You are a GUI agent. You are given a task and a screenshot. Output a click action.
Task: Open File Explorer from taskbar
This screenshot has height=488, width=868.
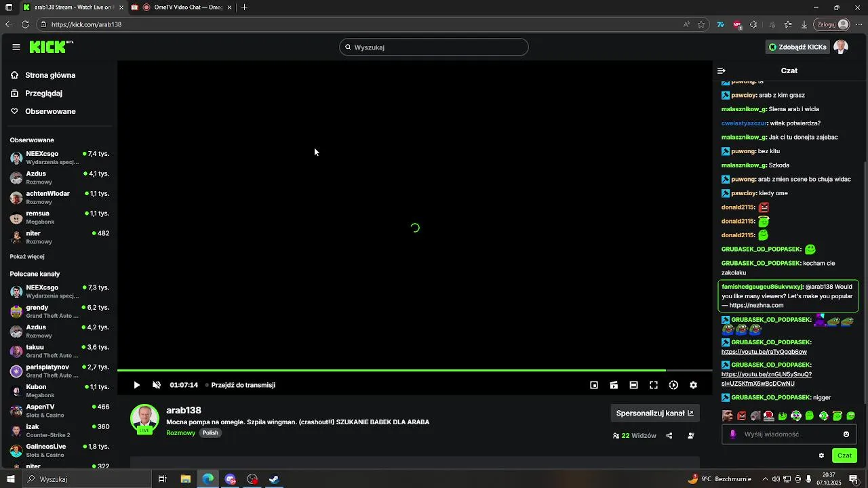point(185,479)
